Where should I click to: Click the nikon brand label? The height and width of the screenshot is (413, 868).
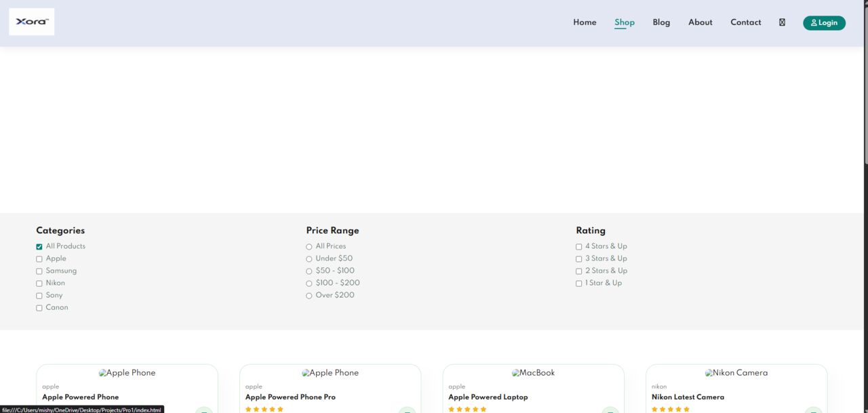(x=659, y=387)
